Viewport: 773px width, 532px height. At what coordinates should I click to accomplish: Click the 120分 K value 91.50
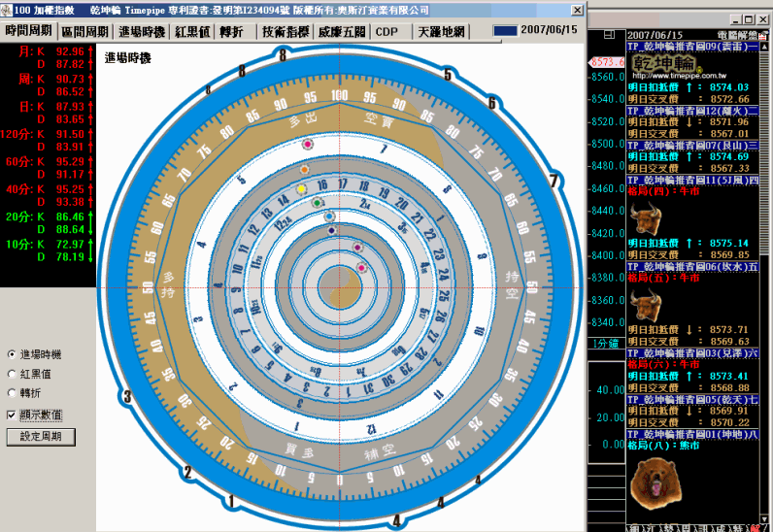70,134
